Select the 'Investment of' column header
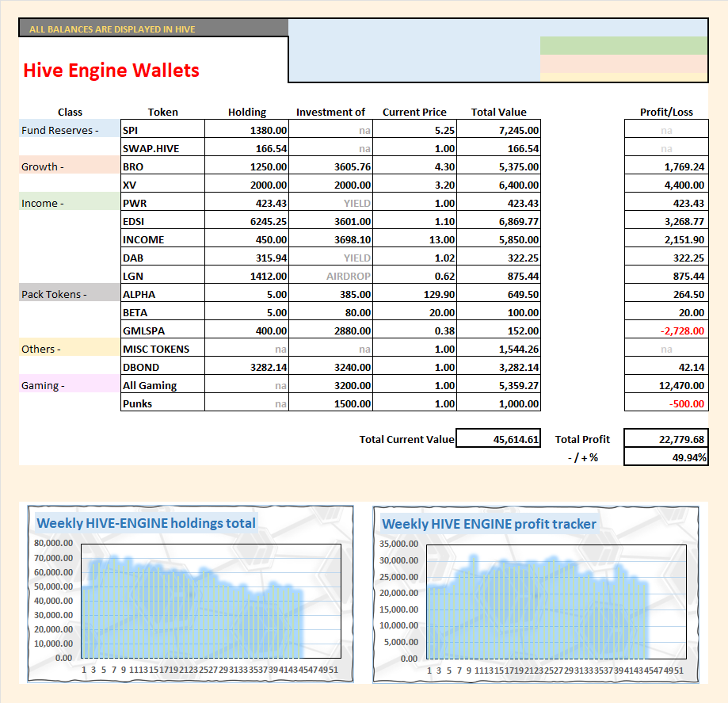The height and width of the screenshot is (703, 728). coord(330,112)
